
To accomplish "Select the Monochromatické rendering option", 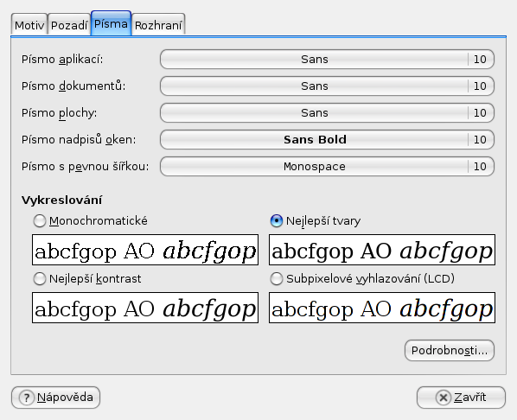I will click(40, 221).
